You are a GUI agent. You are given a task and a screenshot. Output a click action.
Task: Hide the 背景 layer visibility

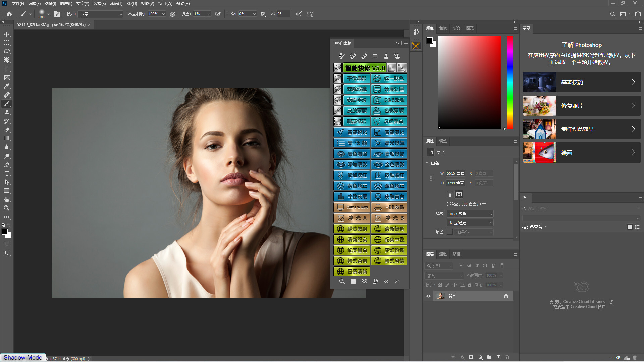pos(428,296)
